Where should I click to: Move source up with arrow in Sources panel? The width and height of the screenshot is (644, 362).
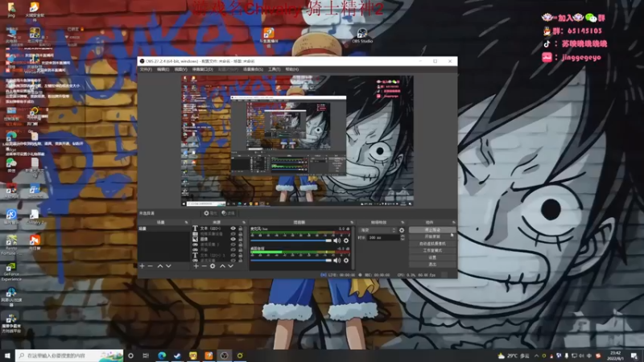223,266
